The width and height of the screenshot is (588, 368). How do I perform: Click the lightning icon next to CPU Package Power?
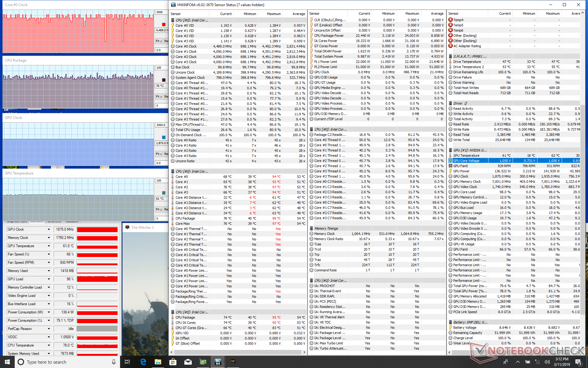click(311, 36)
